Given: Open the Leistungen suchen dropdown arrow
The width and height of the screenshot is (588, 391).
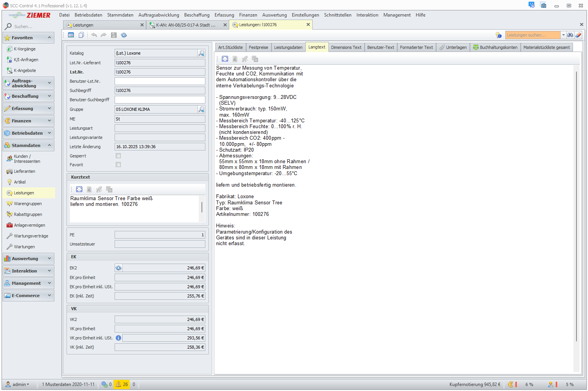Looking at the screenshot, I should [563, 35].
